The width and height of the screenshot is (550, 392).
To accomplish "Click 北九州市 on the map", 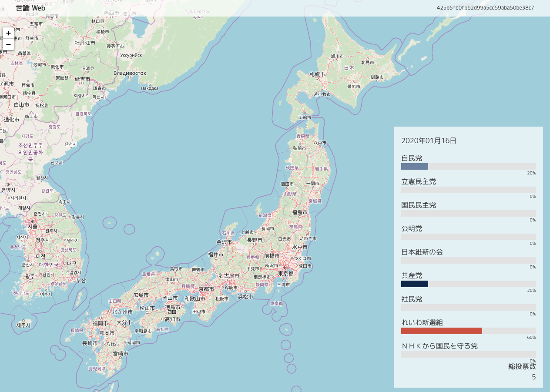I will point(123,312).
